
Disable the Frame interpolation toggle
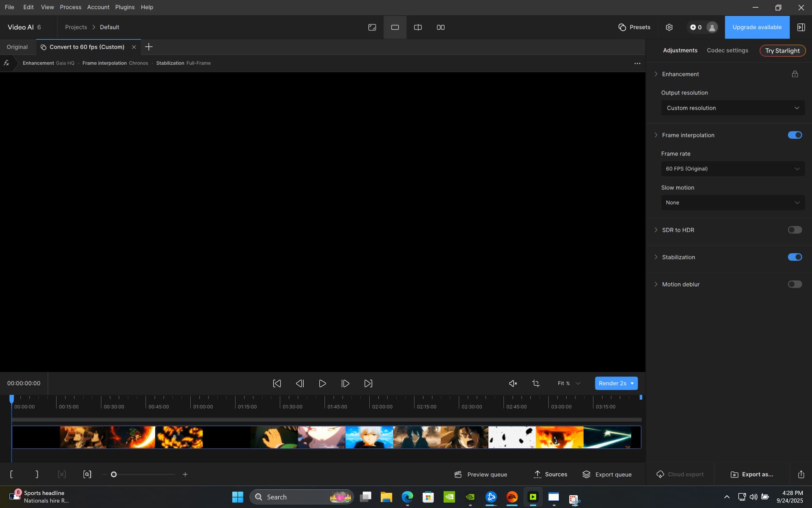(795, 135)
